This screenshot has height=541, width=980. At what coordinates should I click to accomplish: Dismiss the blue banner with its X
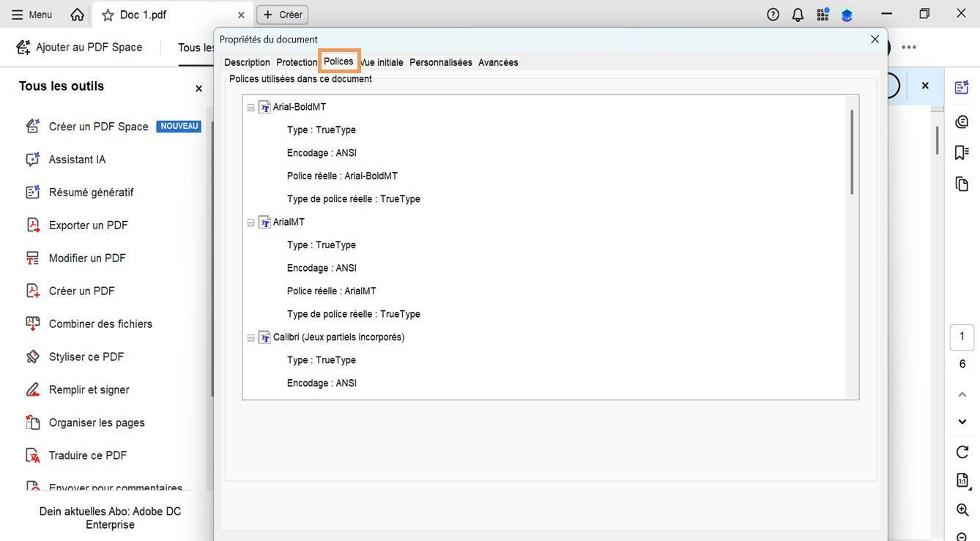[x=925, y=86]
